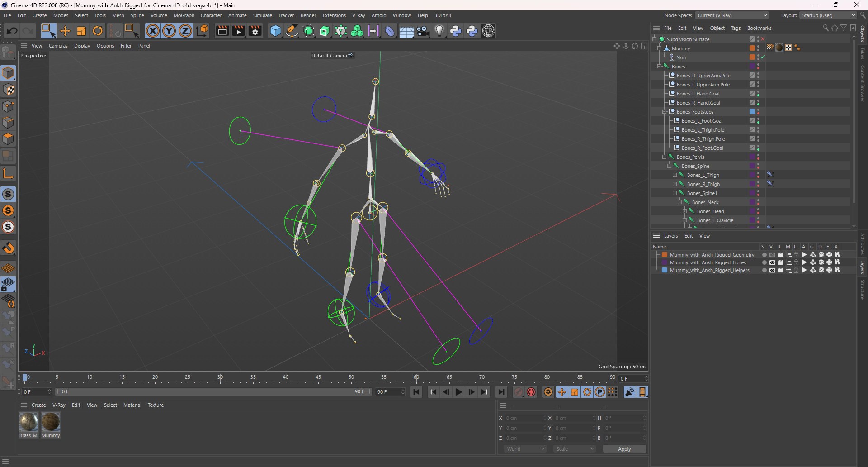Open the Scale mode dropdown
Image resolution: width=868 pixels, height=467 pixels.
pos(575,449)
